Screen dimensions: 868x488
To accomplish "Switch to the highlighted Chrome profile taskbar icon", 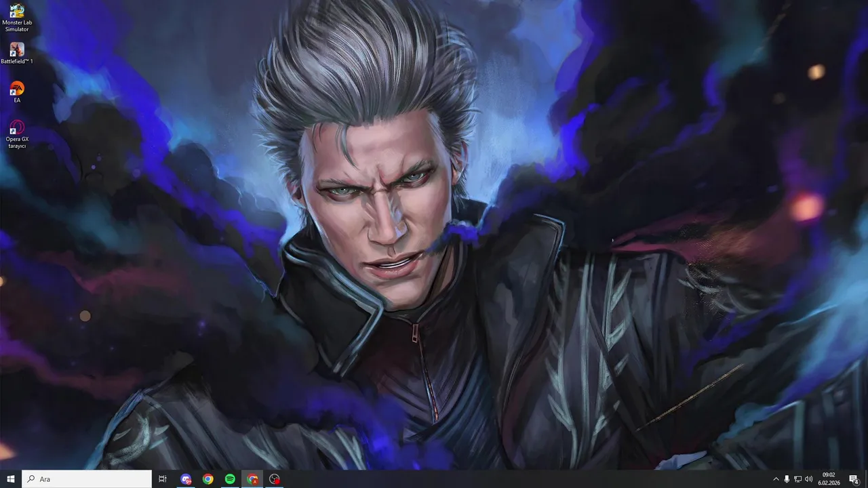I will click(252, 479).
